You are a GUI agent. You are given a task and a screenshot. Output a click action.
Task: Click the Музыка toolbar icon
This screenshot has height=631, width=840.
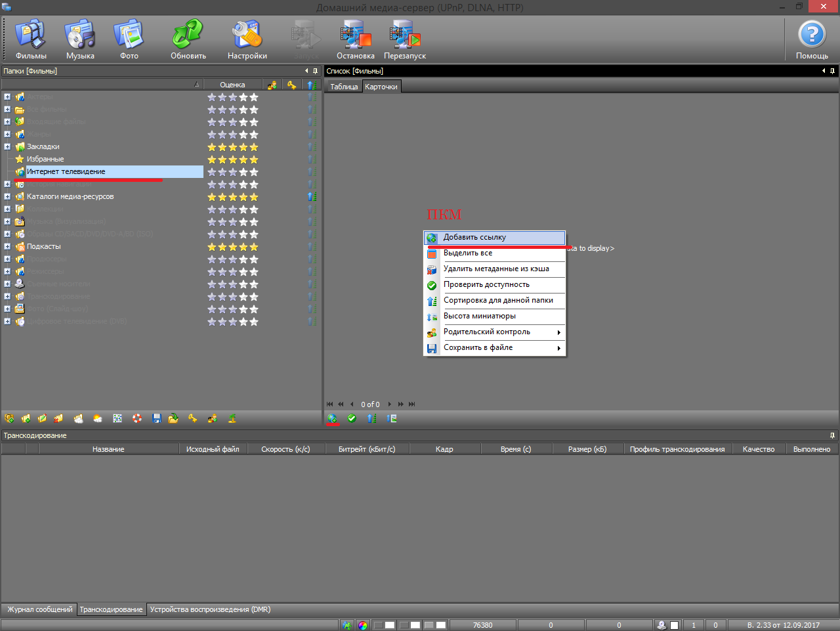[80, 39]
